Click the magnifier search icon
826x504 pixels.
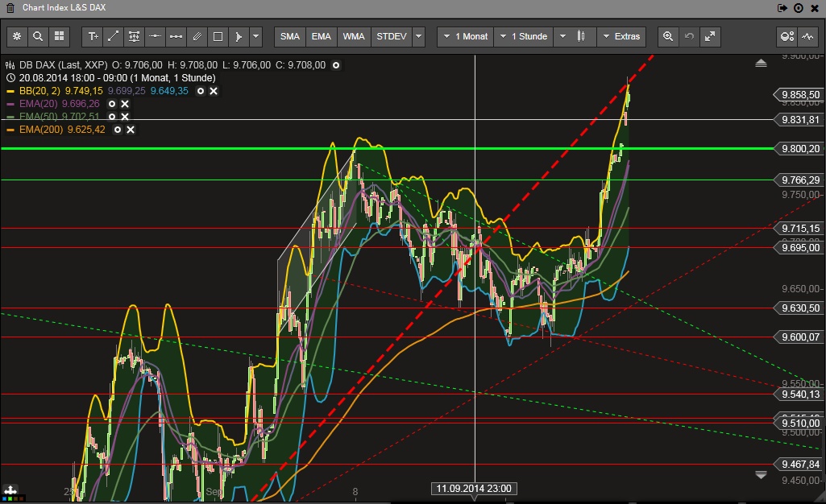pos(38,36)
